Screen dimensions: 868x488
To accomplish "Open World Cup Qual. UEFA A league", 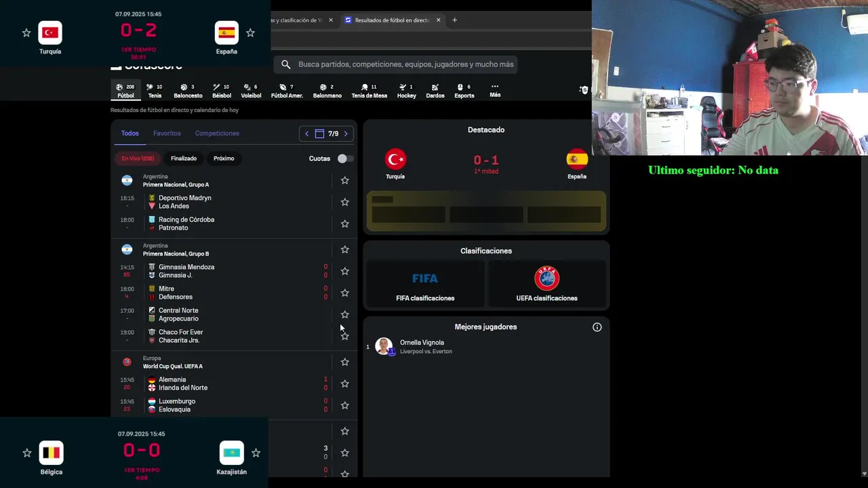I will pos(172,366).
